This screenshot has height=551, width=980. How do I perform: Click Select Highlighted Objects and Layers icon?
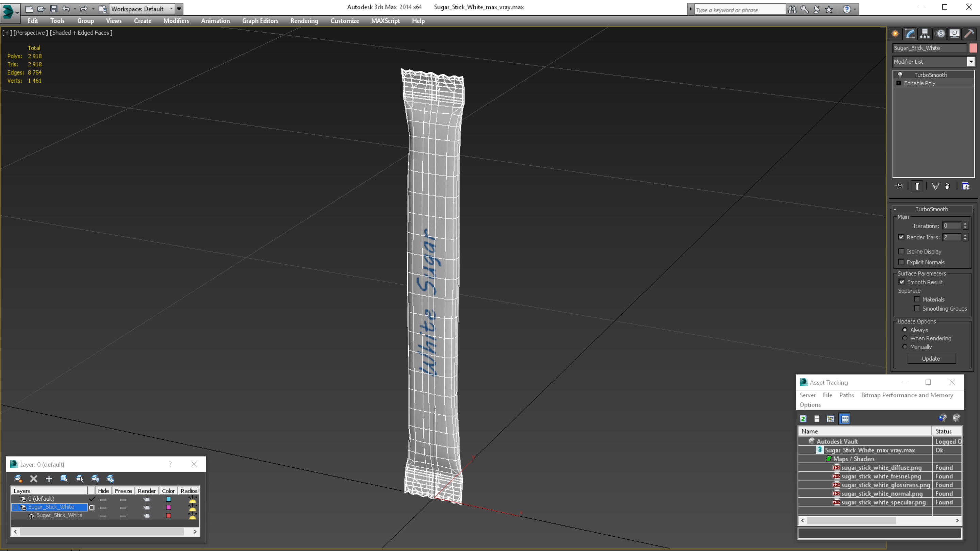64,479
